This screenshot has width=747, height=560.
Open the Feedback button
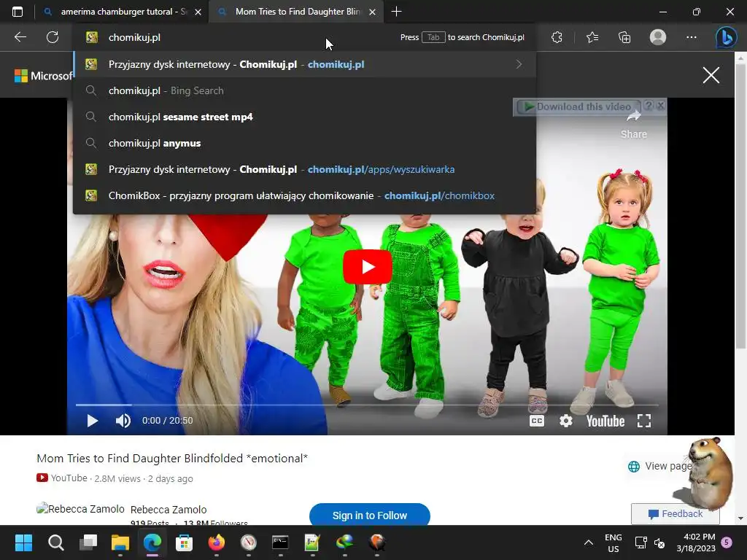point(675,514)
